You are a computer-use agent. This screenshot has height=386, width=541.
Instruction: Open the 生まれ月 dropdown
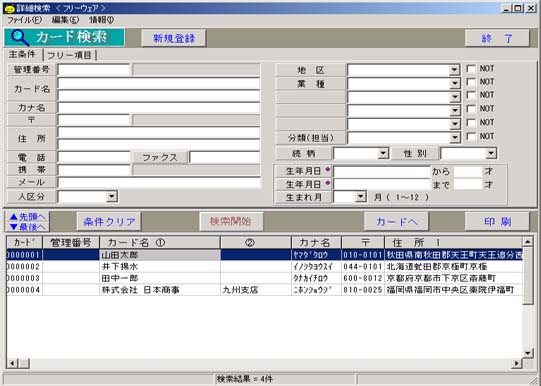[x=360, y=197]
